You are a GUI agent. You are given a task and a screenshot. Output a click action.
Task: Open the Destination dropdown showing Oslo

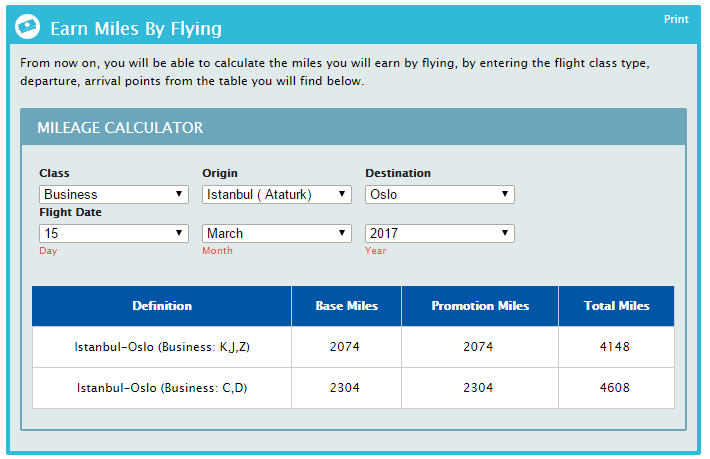pyautogui.click(x=440, y=194)
